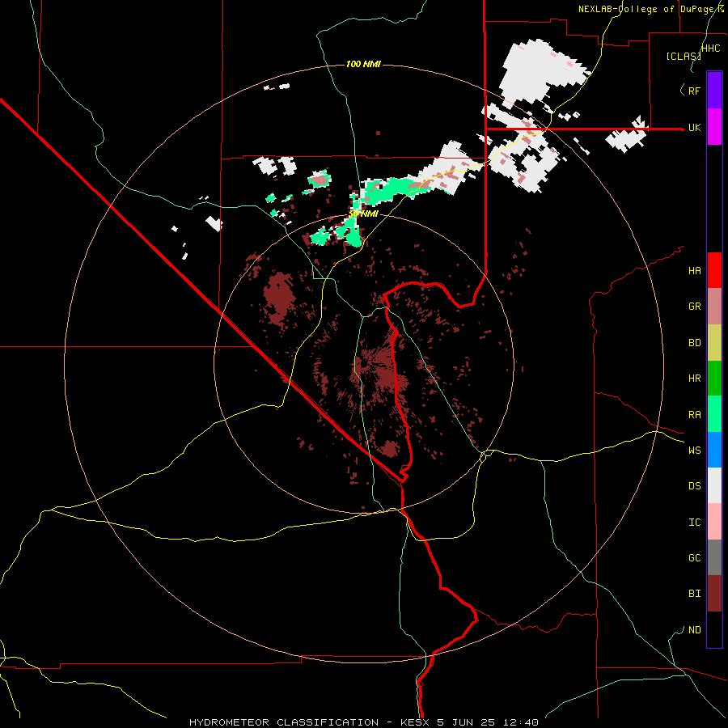Screen dimensions: 728x728
Task: Click the 50 NMI range ring label
Action: point(363,214)
